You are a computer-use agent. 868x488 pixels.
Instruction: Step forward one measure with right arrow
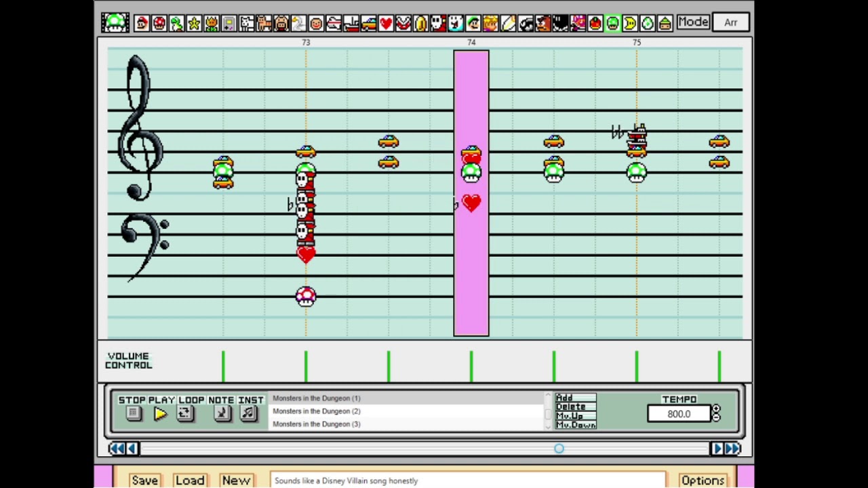click(x=717, y=448)
